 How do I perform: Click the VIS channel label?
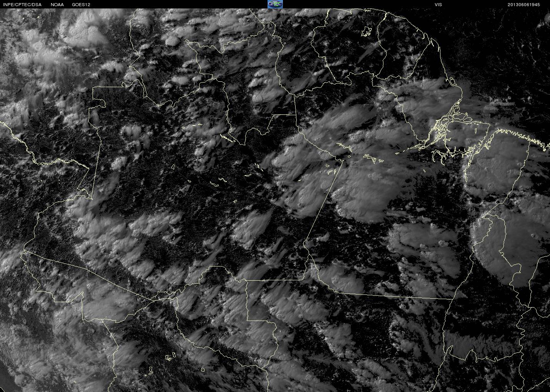(x=438, y=5)
